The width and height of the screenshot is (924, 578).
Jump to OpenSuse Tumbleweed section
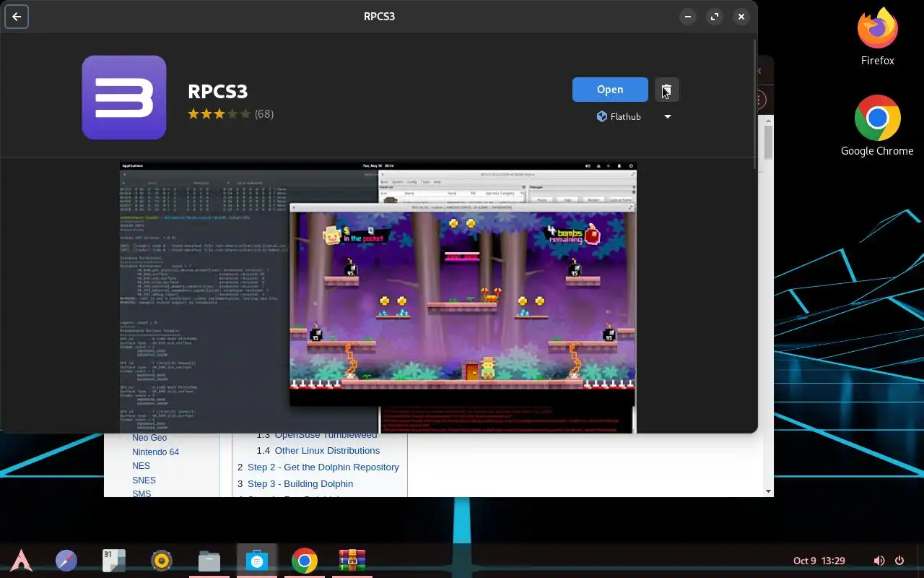tap(326, 435)
